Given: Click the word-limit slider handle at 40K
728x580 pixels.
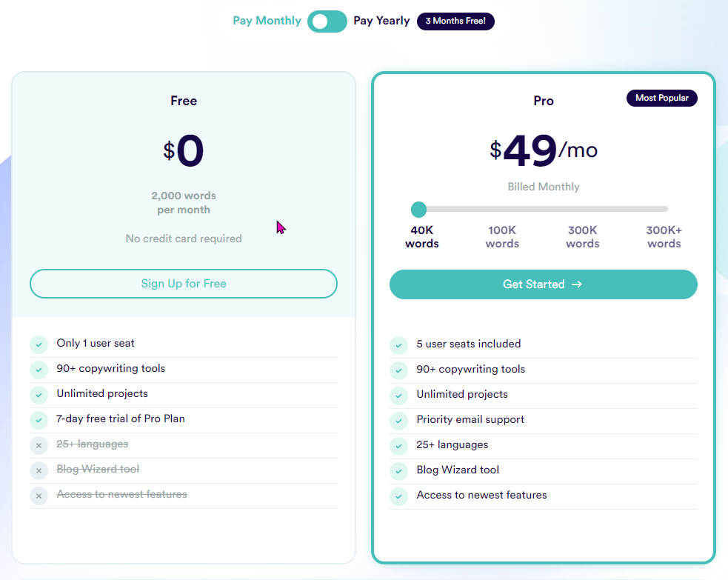Looking at the screenshot, I should pyautogui.click(x=418, y=210).
